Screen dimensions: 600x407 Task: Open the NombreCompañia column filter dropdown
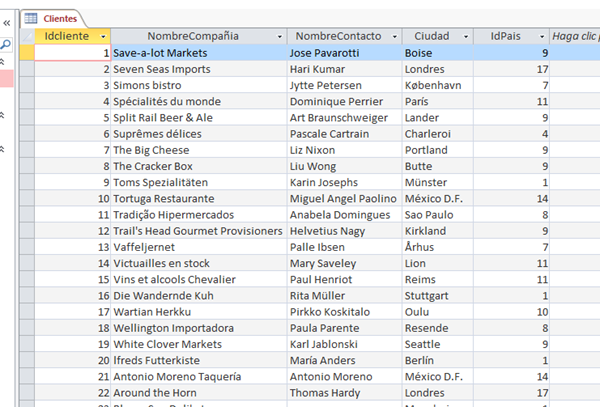pos(280,37)
